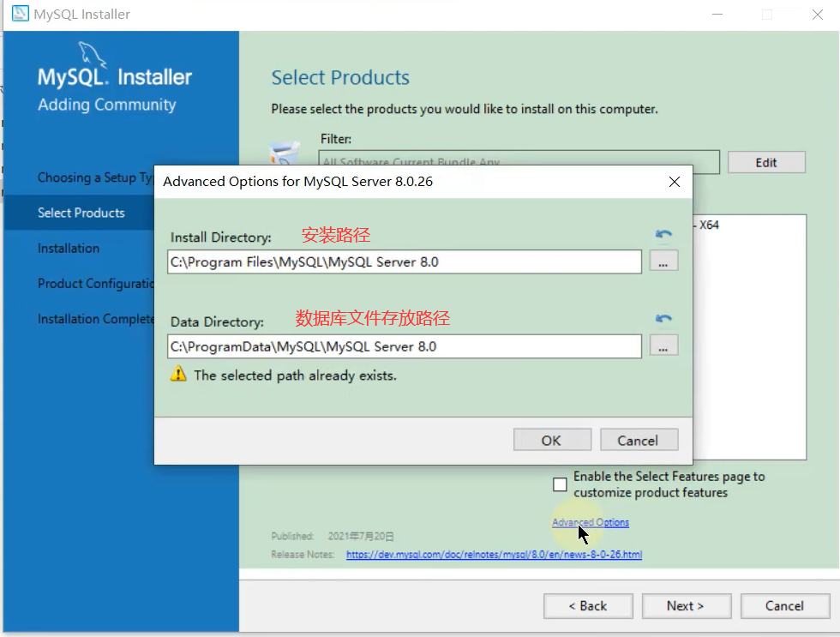This screenshot has height=637, width=840.
Task: Click the yellow warning icon
Action: tap(178, 375)
